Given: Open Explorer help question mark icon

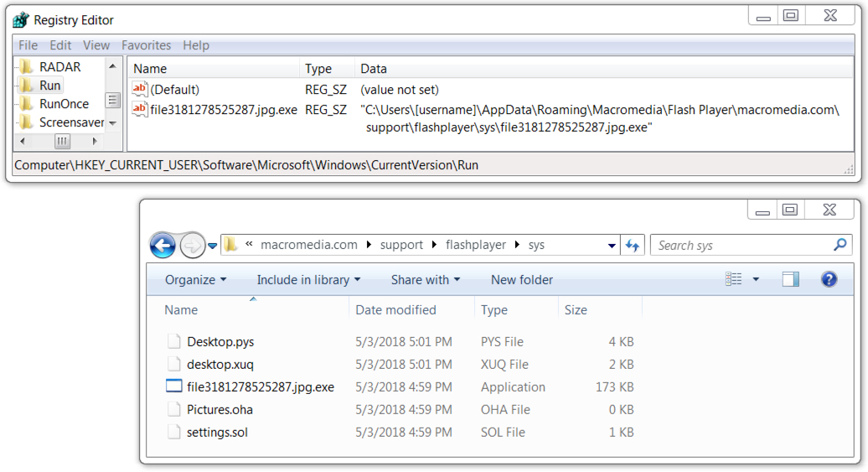Looking at the screenshot, I should (x=829, y=279).
